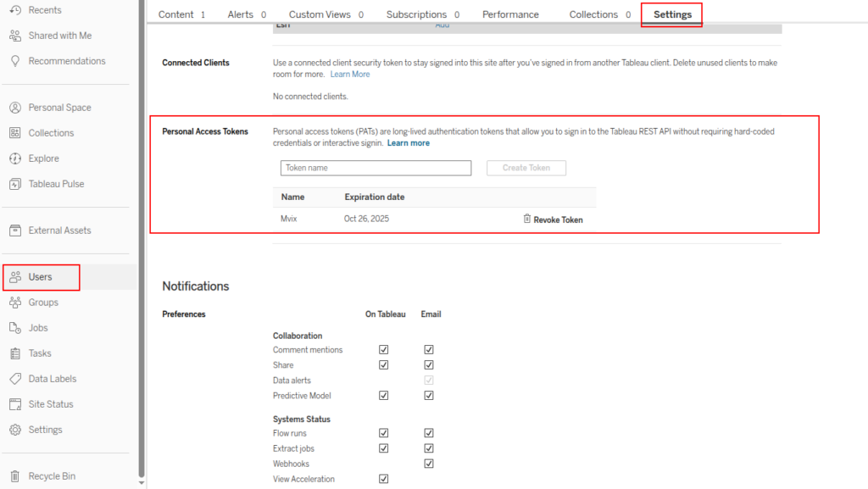This screenshot has height=489, width=868.
Task: Toggle Flow runs Email checkbox
Action: coord(428,433)
